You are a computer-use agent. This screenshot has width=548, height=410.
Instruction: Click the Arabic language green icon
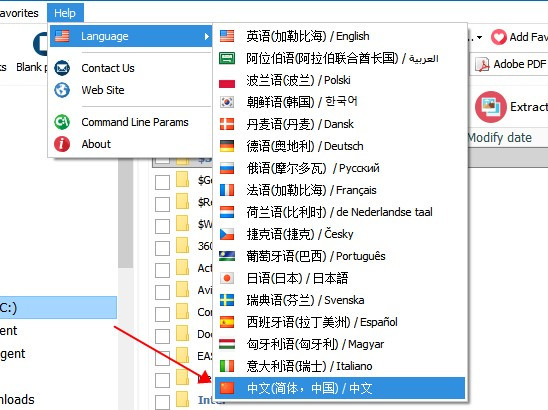(227, 58)
